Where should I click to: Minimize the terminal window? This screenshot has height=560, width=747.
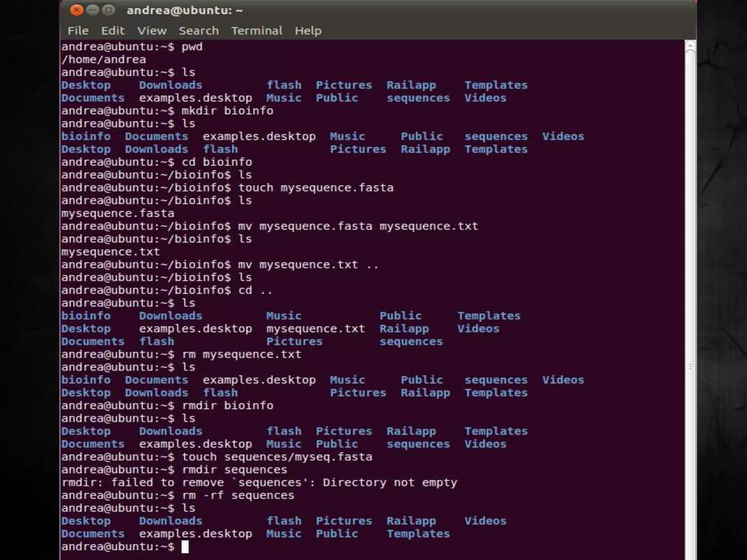point(93,10)
